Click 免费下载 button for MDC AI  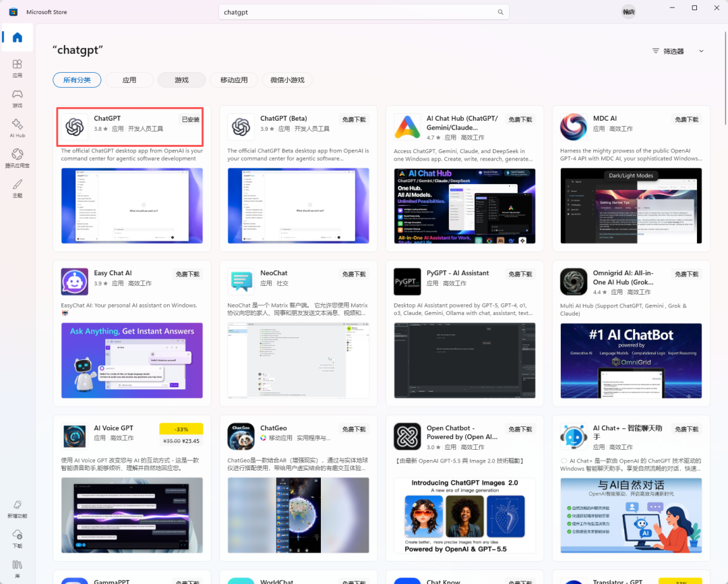point(686,119)
